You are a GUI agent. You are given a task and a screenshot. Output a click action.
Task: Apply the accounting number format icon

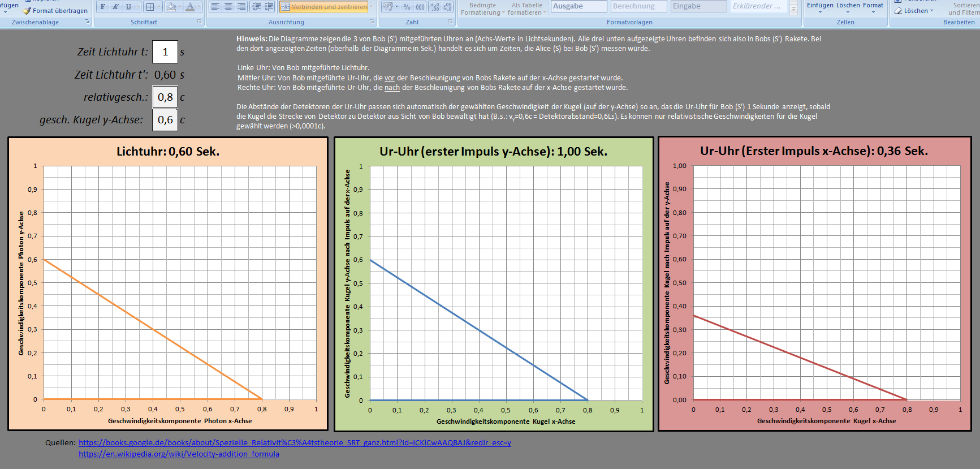(x=387, y=7)
